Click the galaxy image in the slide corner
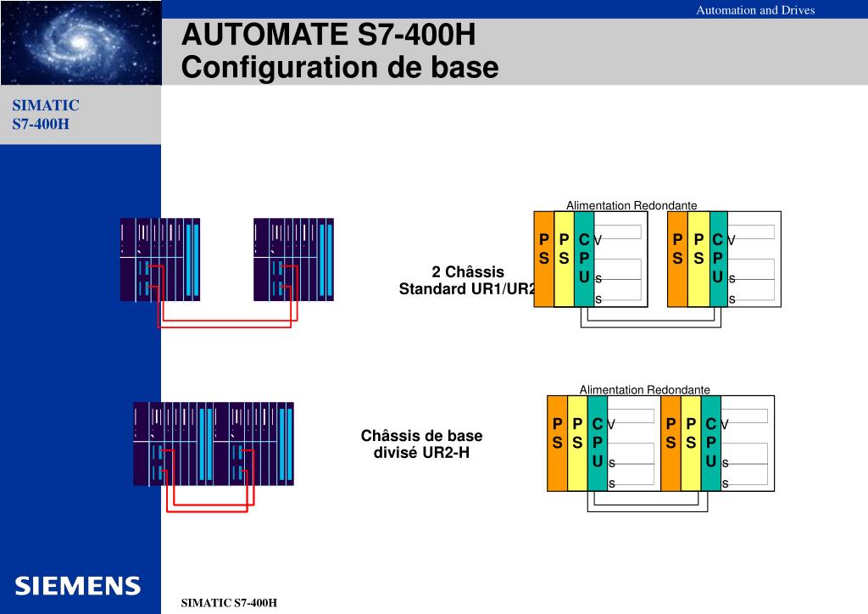This screenshot has height=614, width=868. coord(81,42)
